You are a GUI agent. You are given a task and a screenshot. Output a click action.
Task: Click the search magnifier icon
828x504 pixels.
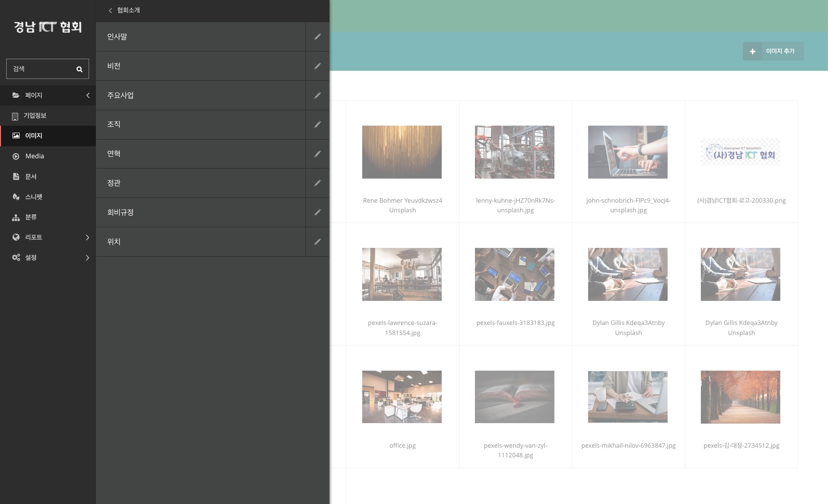point(79,69)
